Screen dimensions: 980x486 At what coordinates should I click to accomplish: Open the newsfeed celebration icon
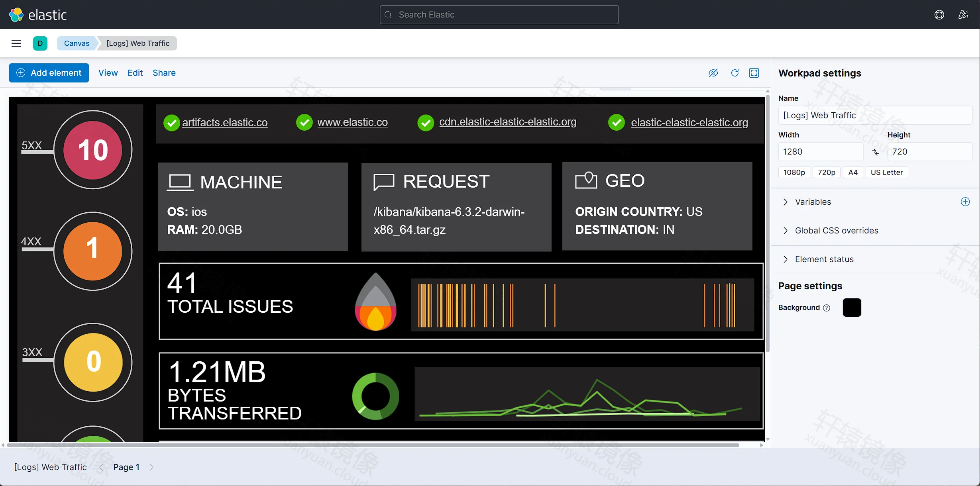[963, 15]
